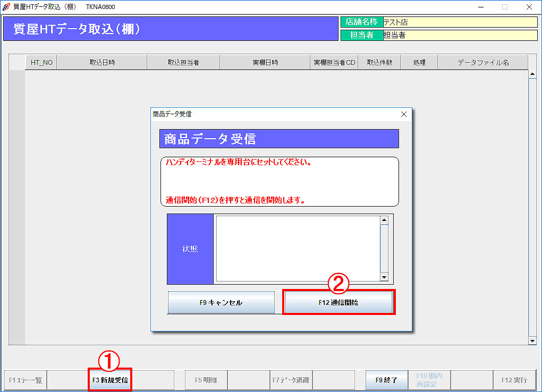Click the F9 終了 button
The height and width of the screenshot is (392, 542).
click(386, 380)
